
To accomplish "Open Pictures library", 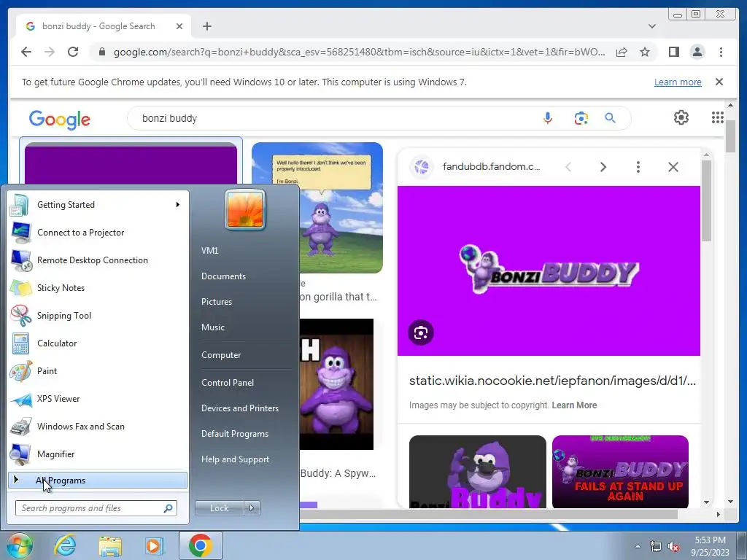I will [216, 302].
